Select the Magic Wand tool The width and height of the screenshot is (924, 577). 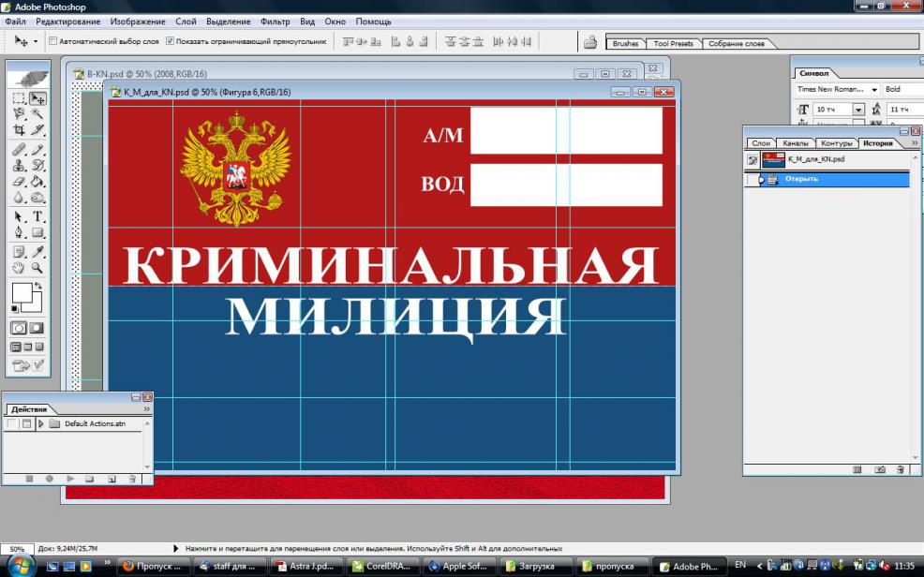click(37, 113)
